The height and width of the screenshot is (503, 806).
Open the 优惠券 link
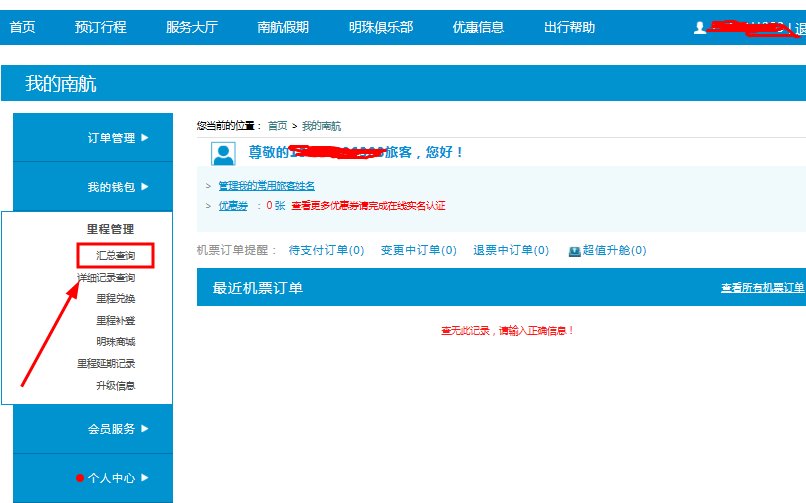click(233, 206)
